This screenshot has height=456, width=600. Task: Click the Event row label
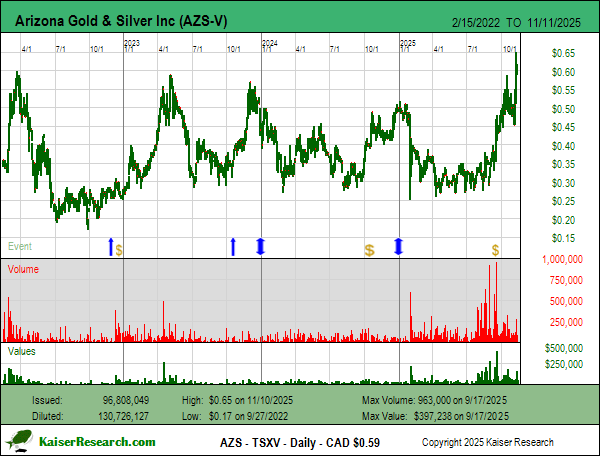[x=20, y=246]
